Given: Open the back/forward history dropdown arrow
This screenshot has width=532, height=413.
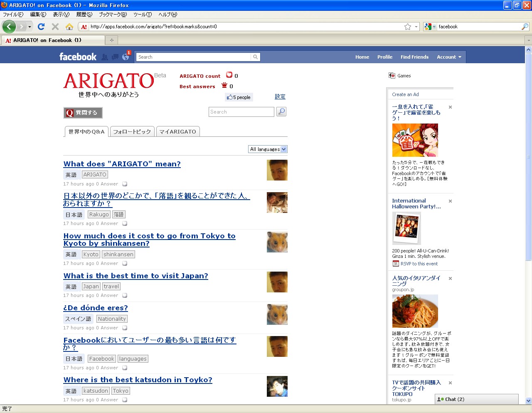Looking at the screenshot, I should (x=30, y=27).
